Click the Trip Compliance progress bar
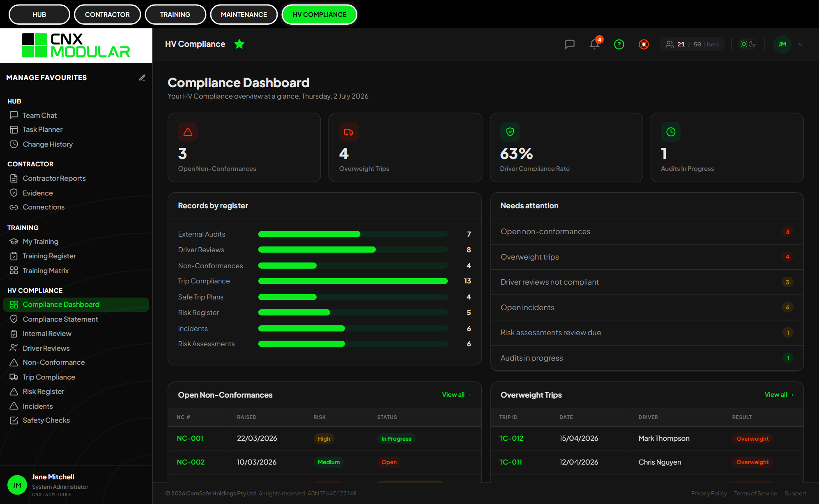The height and width of the screenshot is (504, 819). pos(353,281)
